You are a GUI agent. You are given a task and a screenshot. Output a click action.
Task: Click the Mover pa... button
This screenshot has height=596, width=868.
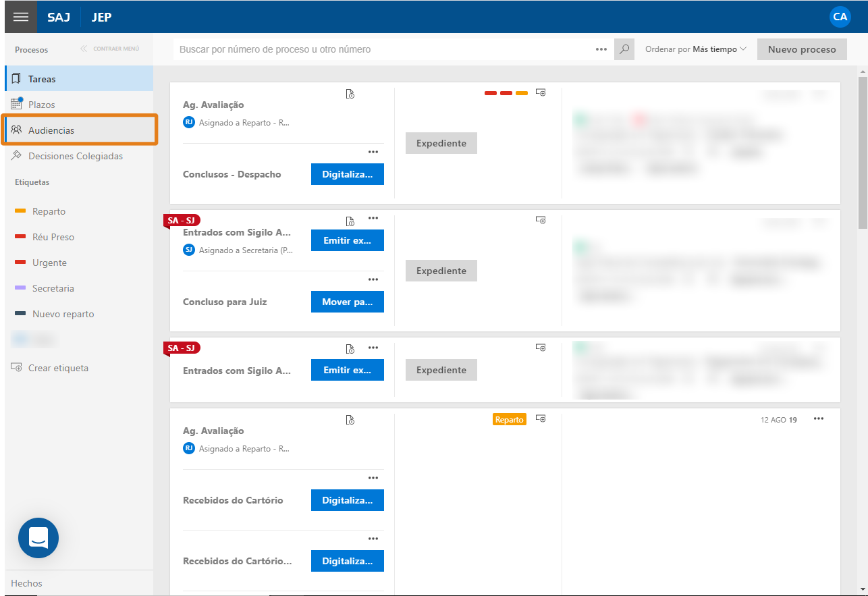pos(348,302)
